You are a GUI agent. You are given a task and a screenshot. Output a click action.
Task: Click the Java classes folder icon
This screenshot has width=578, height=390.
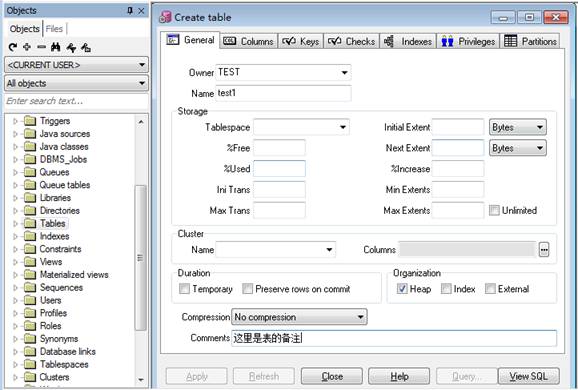[30, 147]
